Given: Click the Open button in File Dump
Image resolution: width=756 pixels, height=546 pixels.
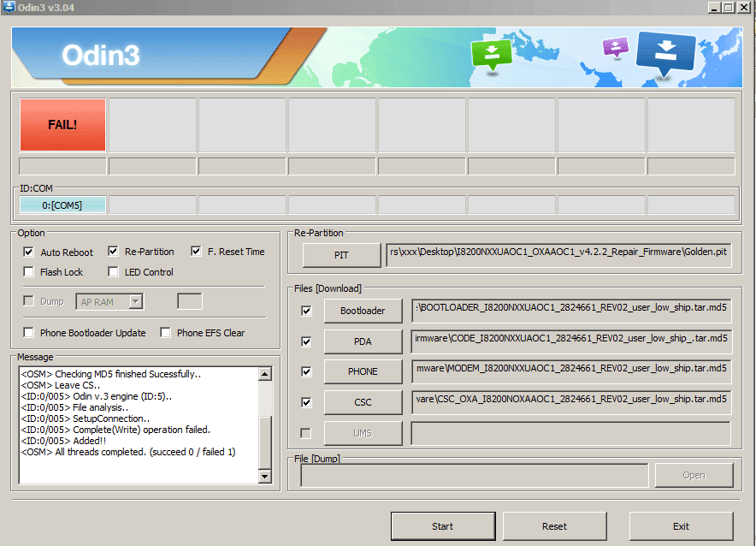Looking at the screenshot, I should (694, 476).
